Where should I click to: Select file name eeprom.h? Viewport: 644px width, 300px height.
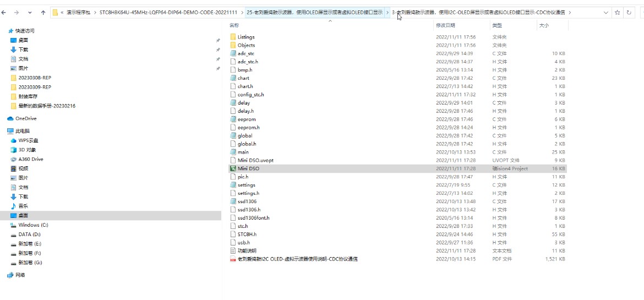[x=248, y=127]
